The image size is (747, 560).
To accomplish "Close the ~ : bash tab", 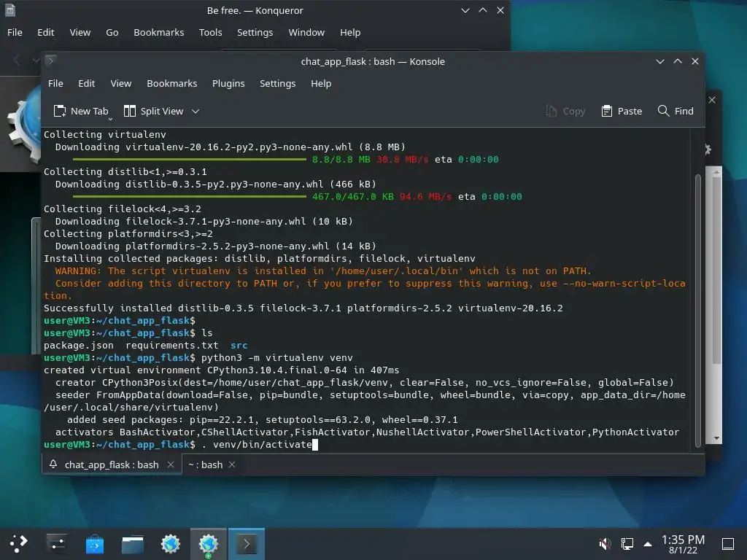I will point(232,464).
